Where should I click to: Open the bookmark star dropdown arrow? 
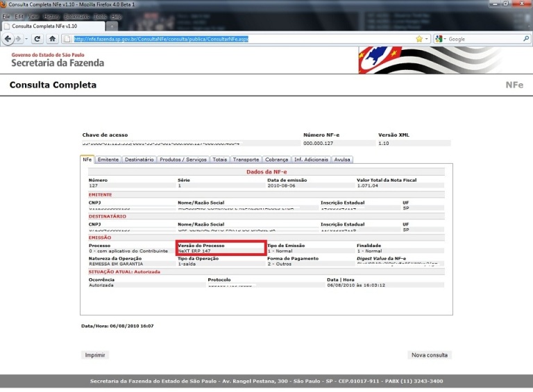tap(427, 39)
